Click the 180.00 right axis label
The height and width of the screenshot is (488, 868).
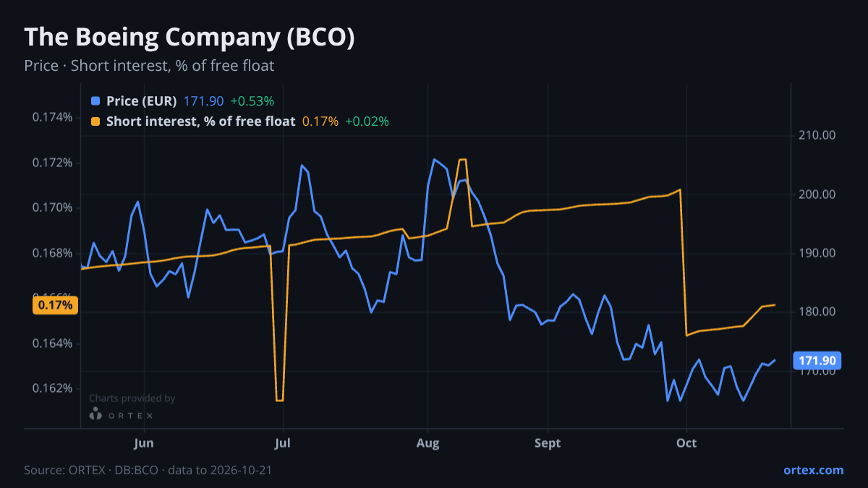(817, 312)
